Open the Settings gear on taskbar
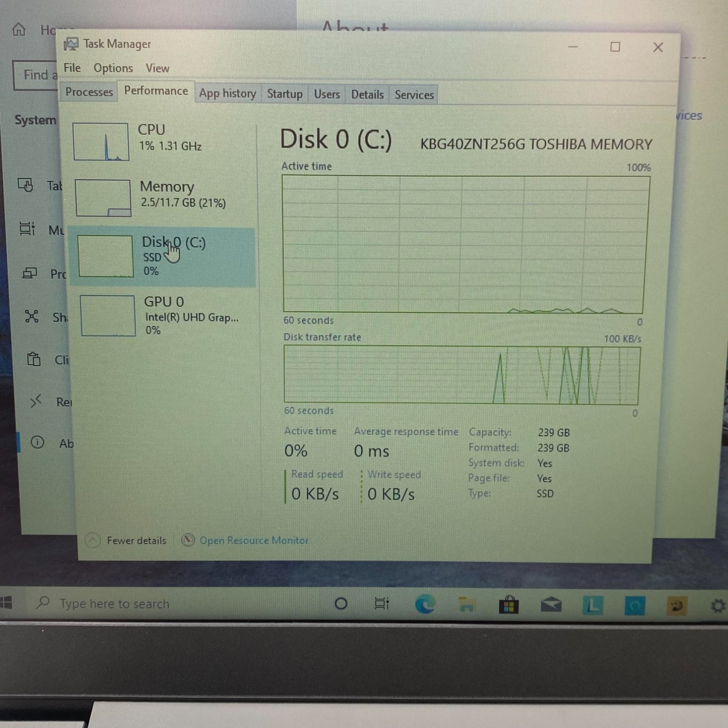 pos(718,606)
